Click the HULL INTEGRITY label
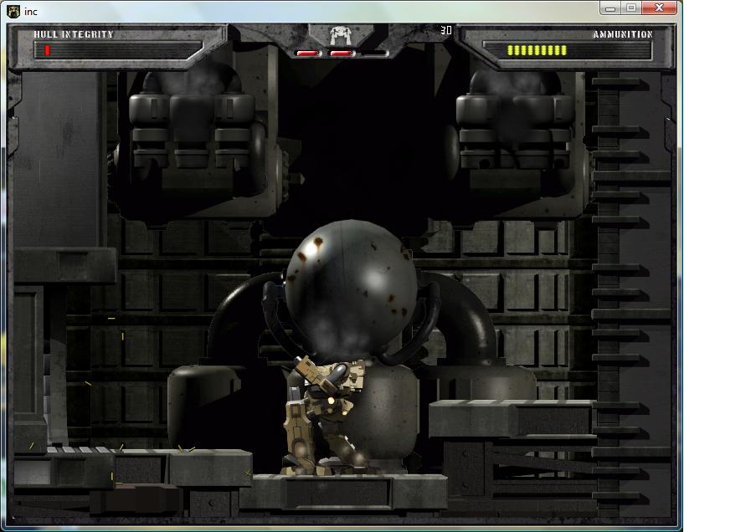The width and height of the screenshot is (756, 532). point(74,34)
